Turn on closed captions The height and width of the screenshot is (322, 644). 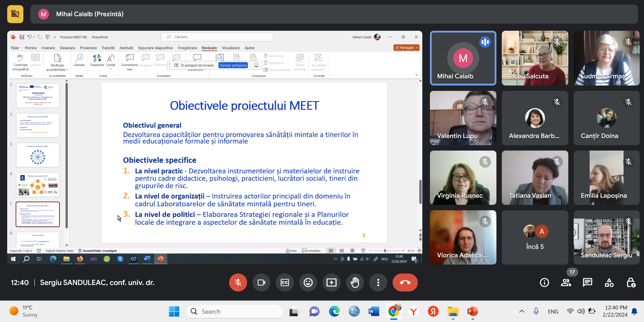click(x=285, y=283)
